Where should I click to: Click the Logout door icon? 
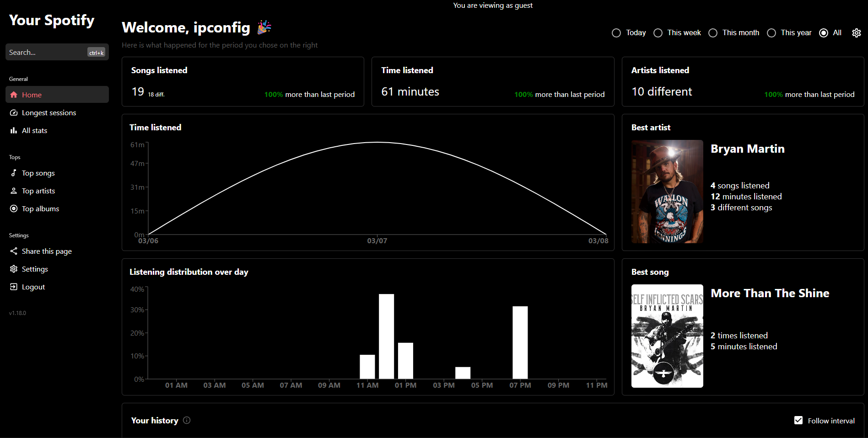tap(14, 287)
